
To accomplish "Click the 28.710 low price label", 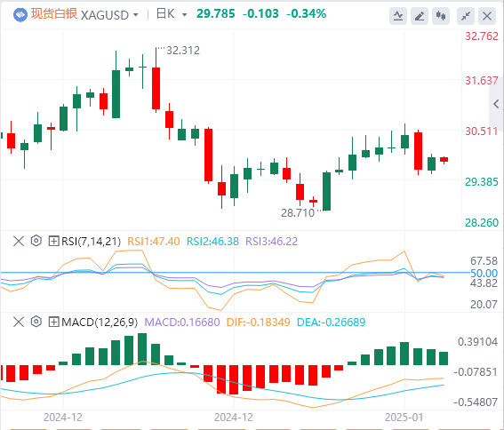I will (x=298, y=213).
